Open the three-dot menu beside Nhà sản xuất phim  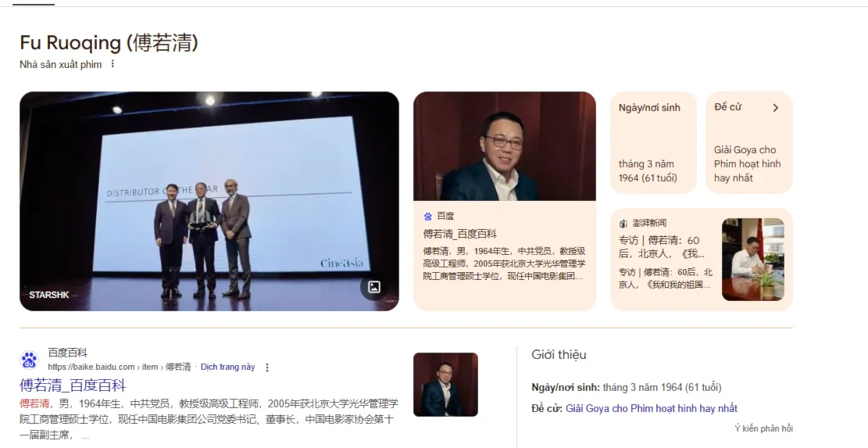[x=113, y=64]
